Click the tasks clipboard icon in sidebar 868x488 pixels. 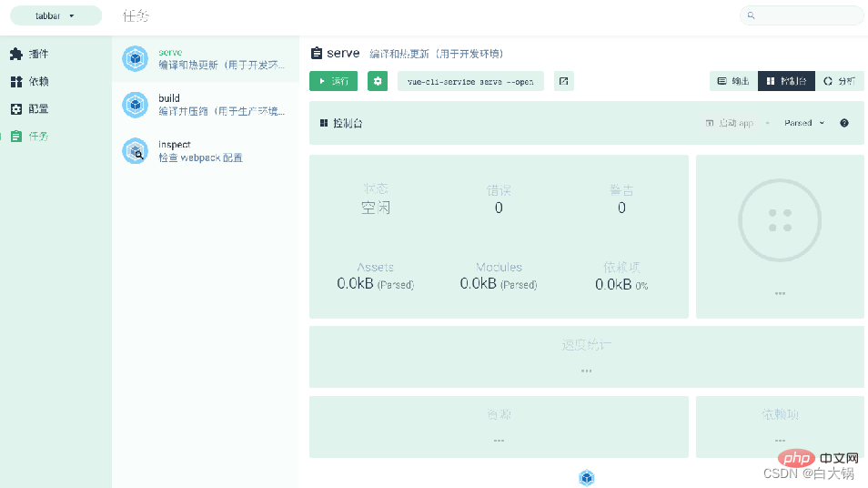(x=16, y=137)
